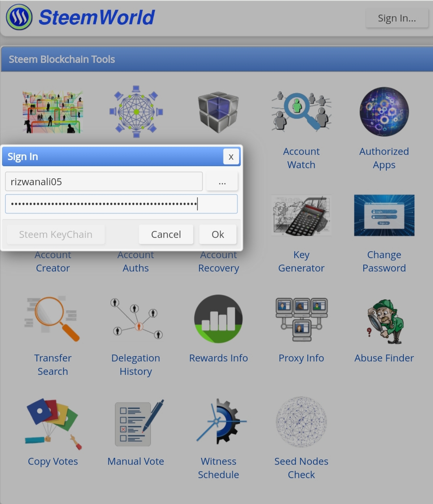Open the Sign In... button in header
Screen dimensions: 433x504
coord(397,18)
